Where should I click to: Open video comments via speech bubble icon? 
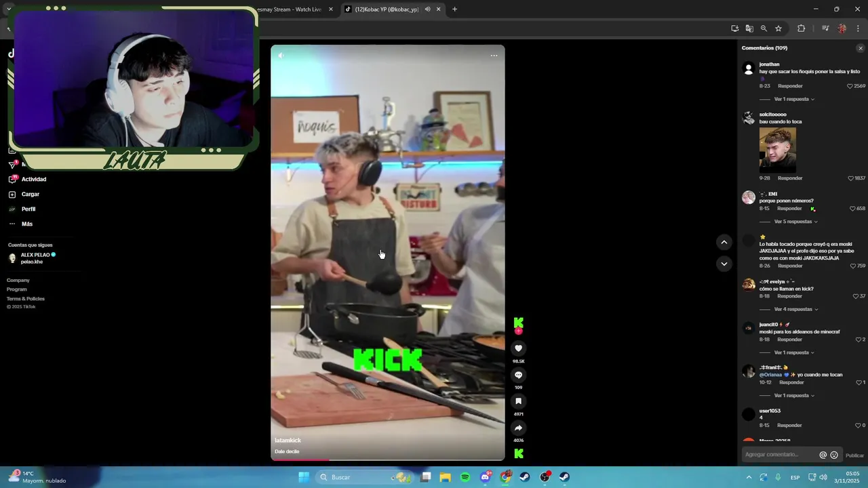click(x=518, y=375)
